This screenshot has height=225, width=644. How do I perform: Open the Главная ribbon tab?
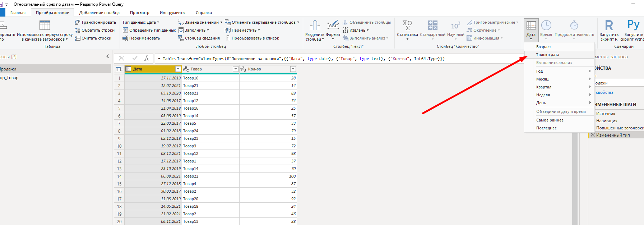coord(18,13)
